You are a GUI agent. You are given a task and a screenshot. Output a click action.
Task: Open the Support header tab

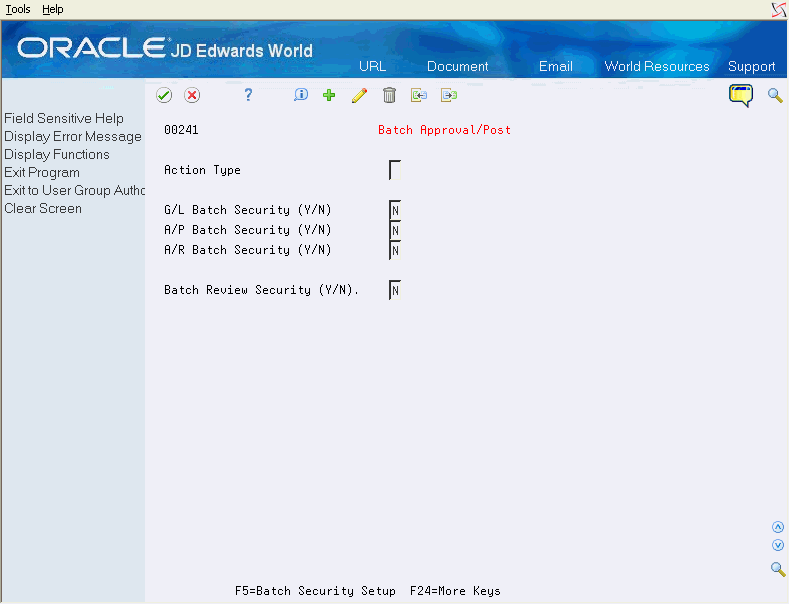(751, 66)
